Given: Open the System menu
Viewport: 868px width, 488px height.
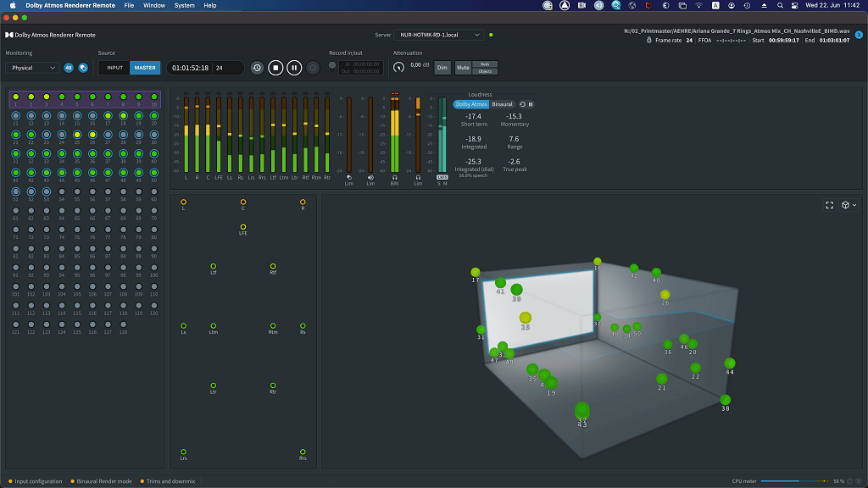Looking at the screenshot, I should tap(184, 6).
